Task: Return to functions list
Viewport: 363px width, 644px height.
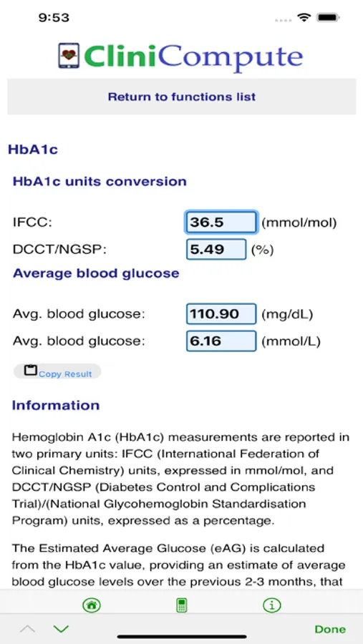Action: [182, 97]
